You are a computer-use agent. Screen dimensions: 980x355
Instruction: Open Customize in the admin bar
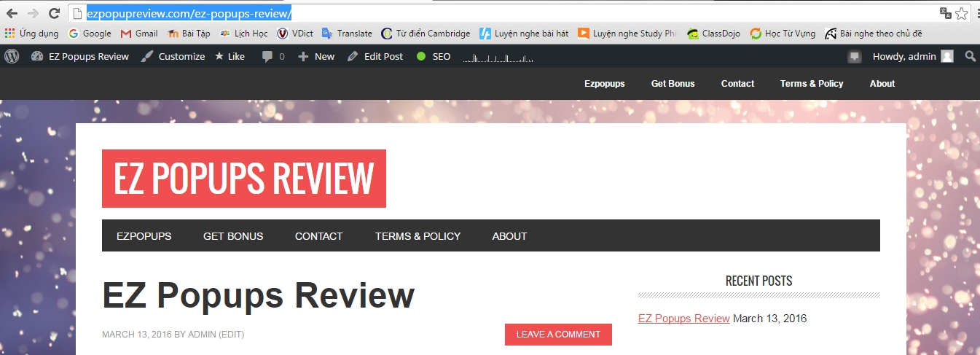pos(173,56)
